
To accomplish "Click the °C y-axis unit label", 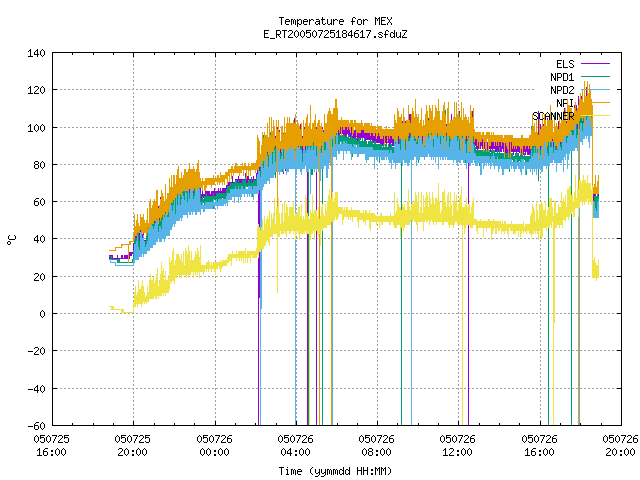I will pyautogui.click(x=12, y=240).
